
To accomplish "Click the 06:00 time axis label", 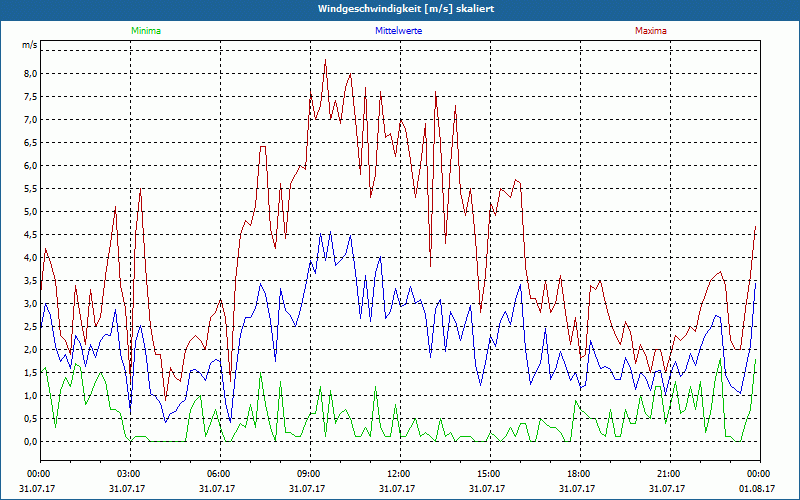I will [x=220, y=474].
